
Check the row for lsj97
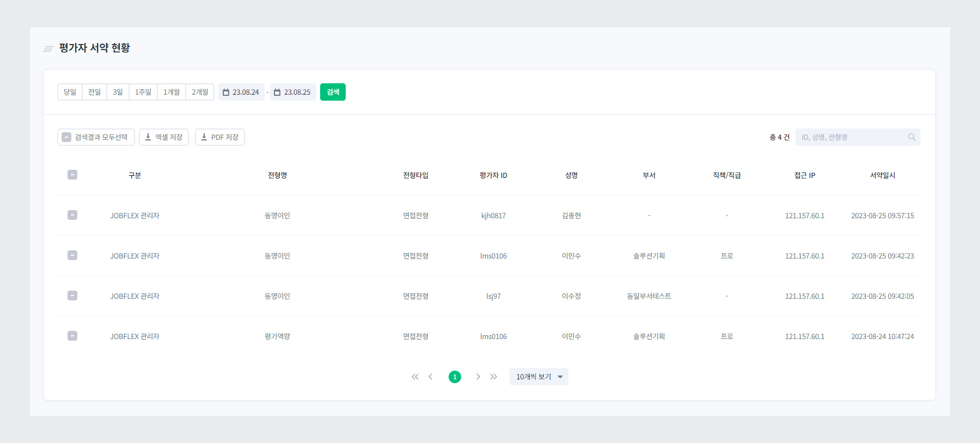click(x=72, y=296)
